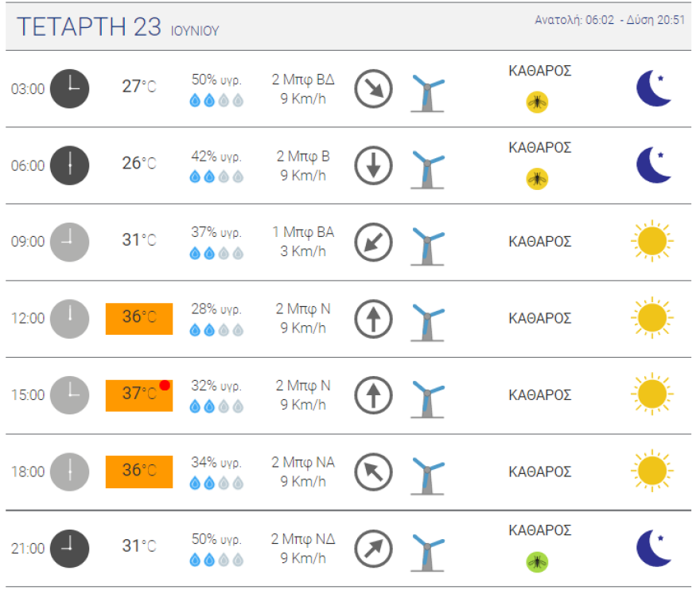Click the ΚΑΘΑΡΟΣ label at 09:00
700x590 pixels.
point(539,242)
